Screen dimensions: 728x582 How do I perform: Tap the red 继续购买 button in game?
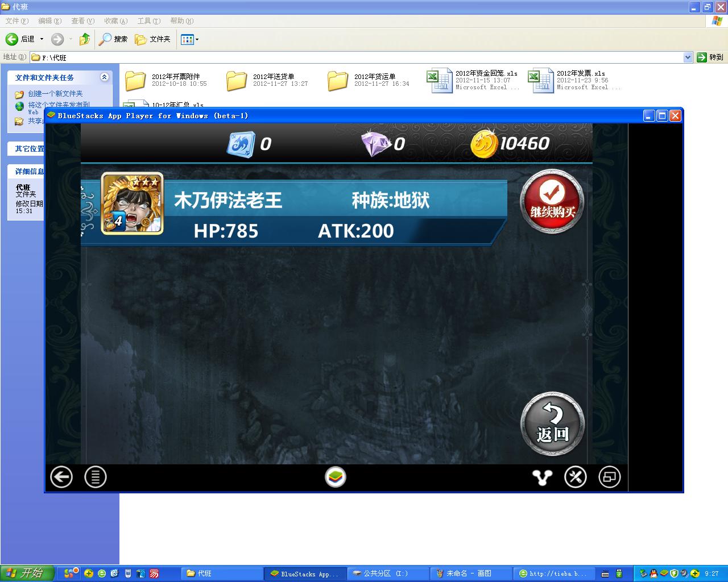552,201
